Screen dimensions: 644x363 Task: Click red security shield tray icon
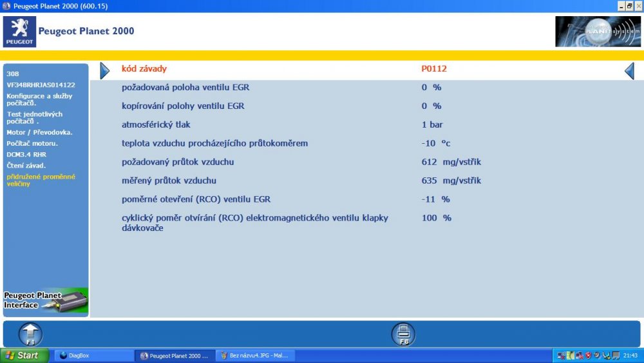pyautogui.click(x=588, y=356)
